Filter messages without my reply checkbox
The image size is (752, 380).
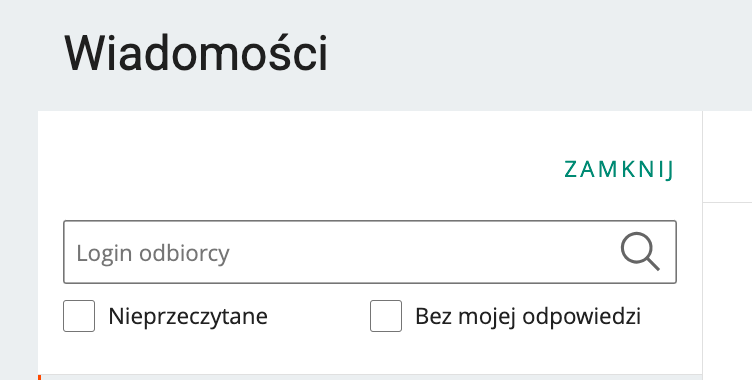(386, 316)
